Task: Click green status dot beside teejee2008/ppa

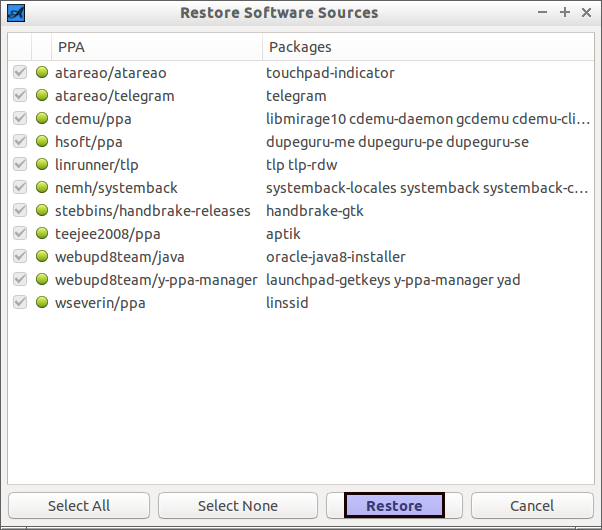Action: pos(42,234)
